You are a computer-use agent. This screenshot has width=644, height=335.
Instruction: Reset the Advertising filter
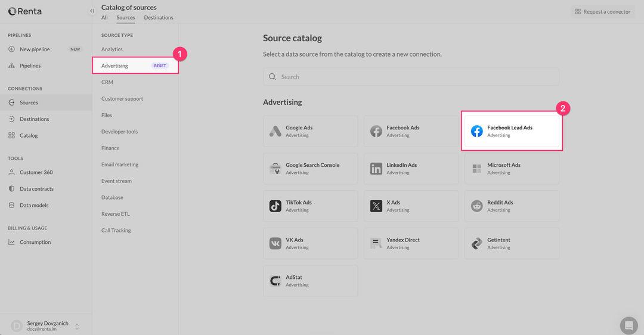click(x=160, y=66)
